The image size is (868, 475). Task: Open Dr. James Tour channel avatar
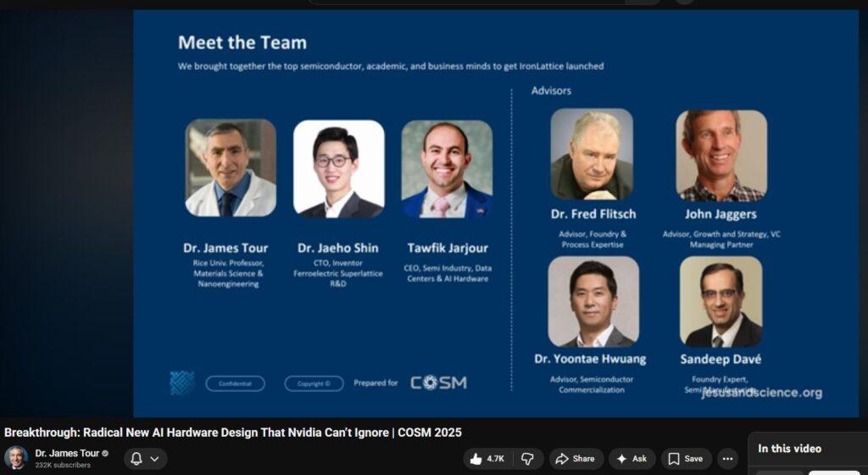[x=16, y=458]
